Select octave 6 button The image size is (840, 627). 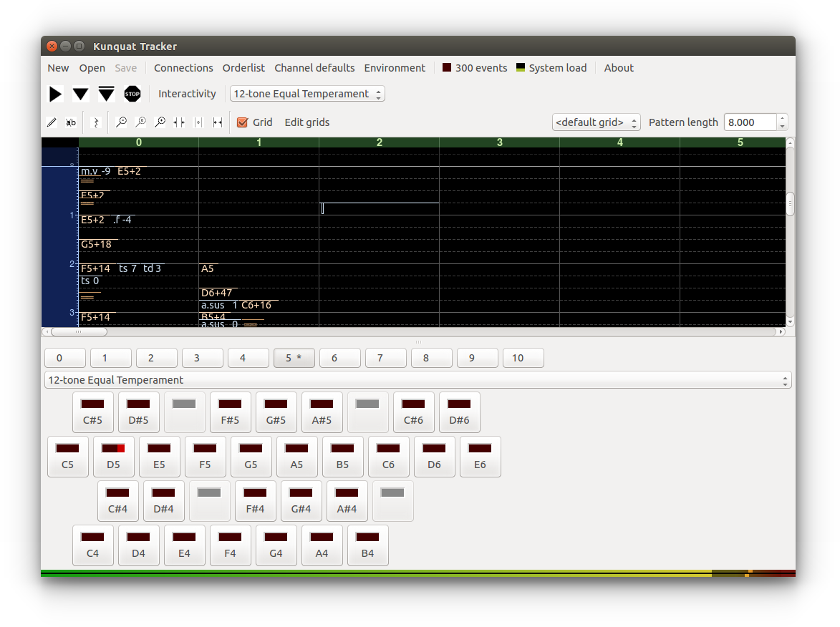click(340, 358)
